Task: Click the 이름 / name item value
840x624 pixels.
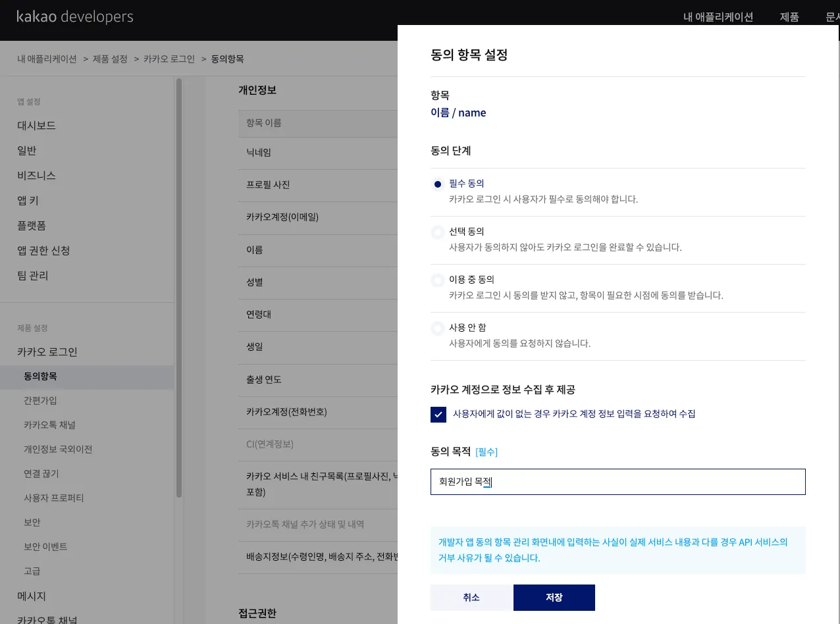Action: 458,113
